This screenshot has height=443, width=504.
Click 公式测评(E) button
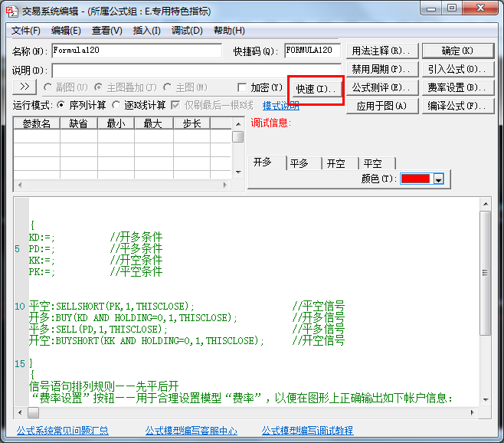pos(381,88)
